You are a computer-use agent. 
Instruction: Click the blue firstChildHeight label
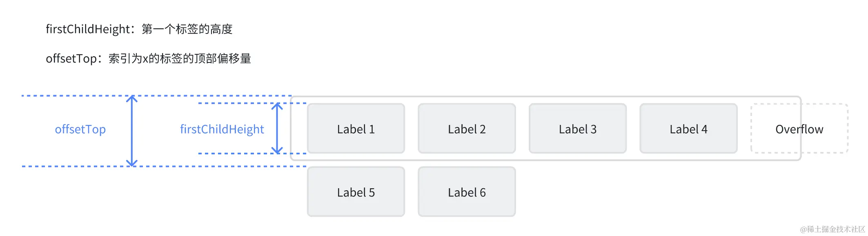point(222,129)
